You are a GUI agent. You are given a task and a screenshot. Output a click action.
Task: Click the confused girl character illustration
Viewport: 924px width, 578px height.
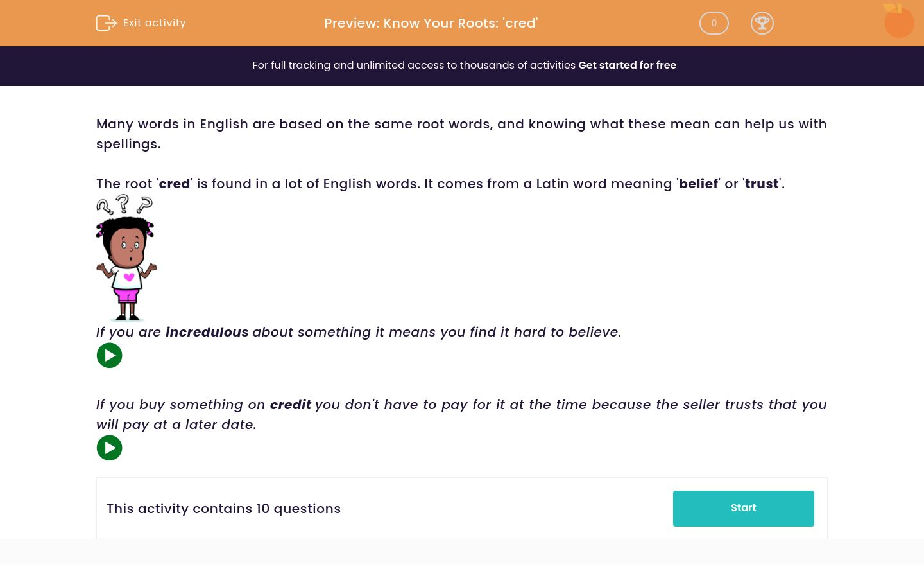126,257
